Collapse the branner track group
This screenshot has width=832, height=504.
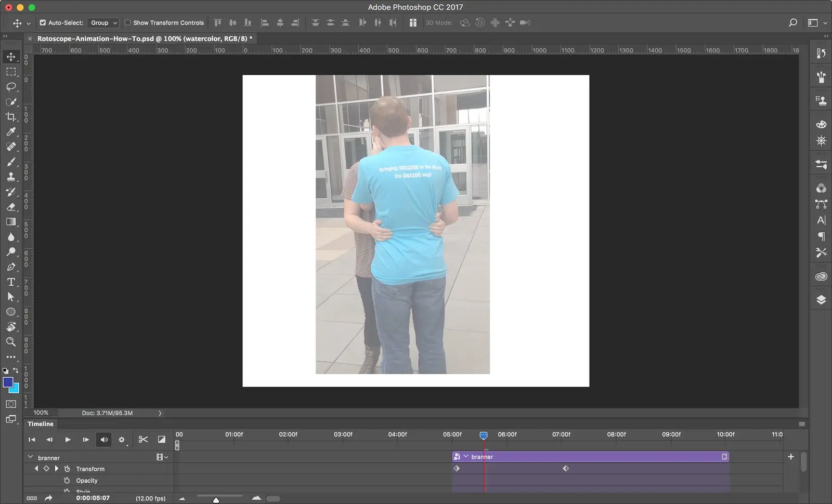pyautogui.click(x=30, y=457)
